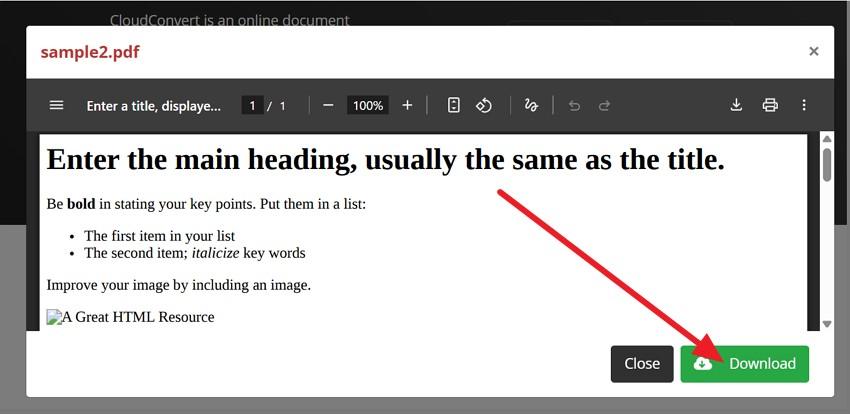Click the redo arrow icon

click(604, 106)
